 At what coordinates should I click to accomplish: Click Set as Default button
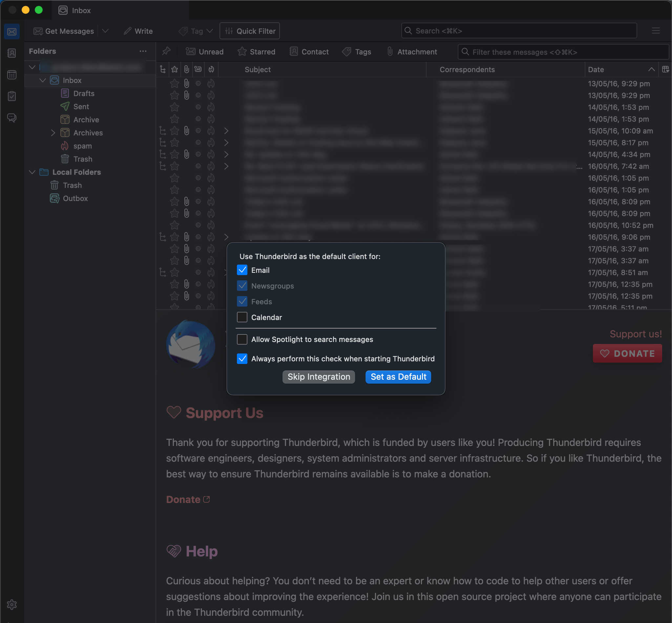pos(398,376)
